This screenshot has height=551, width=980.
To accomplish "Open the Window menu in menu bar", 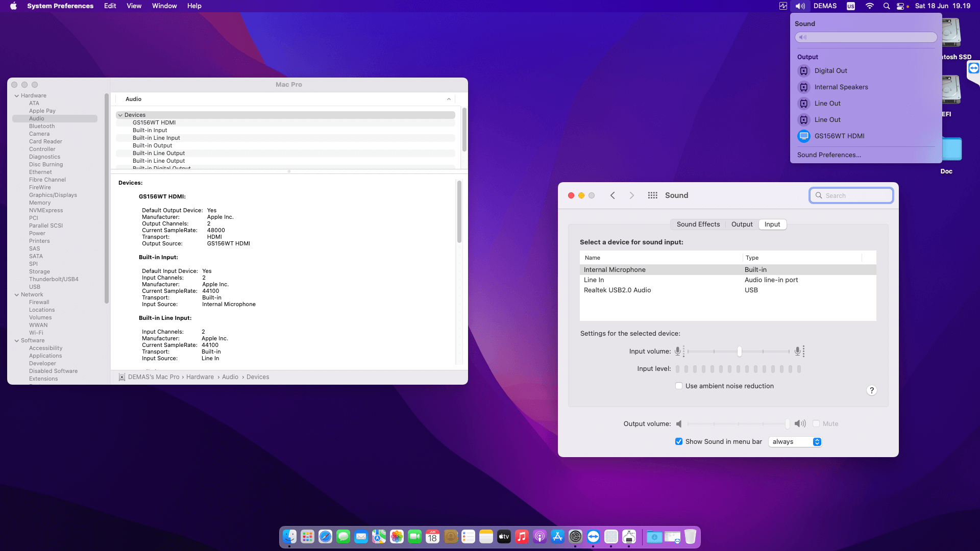I will pyautogui.click(x=164, y=6).
